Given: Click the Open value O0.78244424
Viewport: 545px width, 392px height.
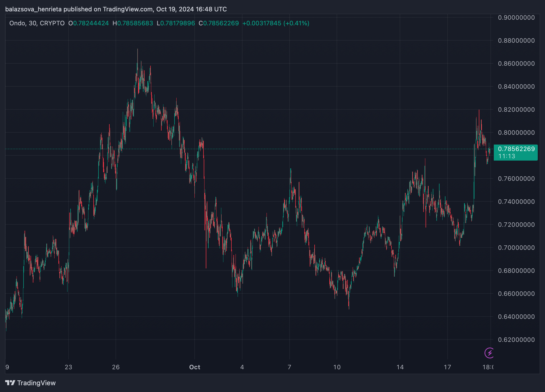Looking at the screenshot, I should click(x=88, y=23).
